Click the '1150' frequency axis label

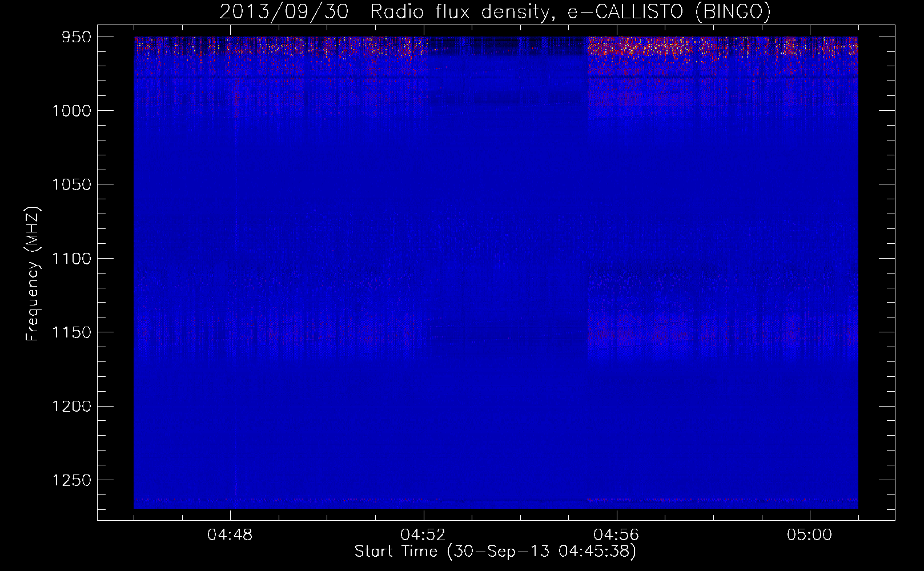(x=71, y=332)
